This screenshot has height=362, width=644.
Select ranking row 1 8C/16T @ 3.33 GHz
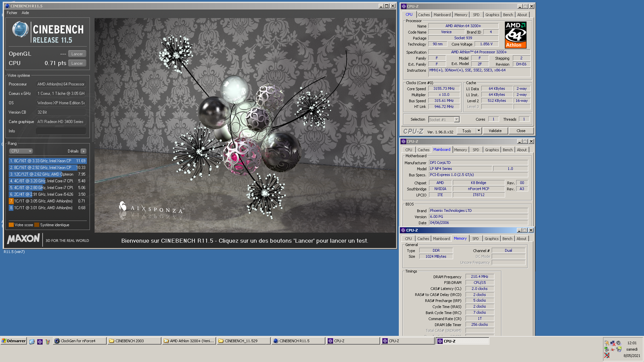pos(48,161)
